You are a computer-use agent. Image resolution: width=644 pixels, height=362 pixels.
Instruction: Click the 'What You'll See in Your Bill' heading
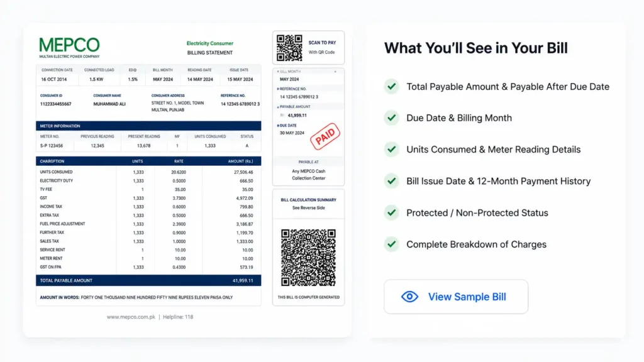pyautogui.click(x=475, y=48)
